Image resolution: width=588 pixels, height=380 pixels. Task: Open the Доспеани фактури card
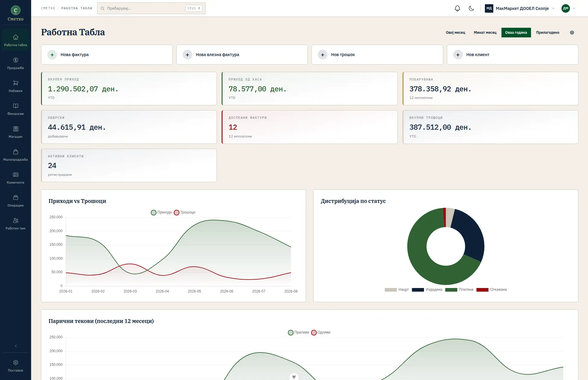coord(309,127)
